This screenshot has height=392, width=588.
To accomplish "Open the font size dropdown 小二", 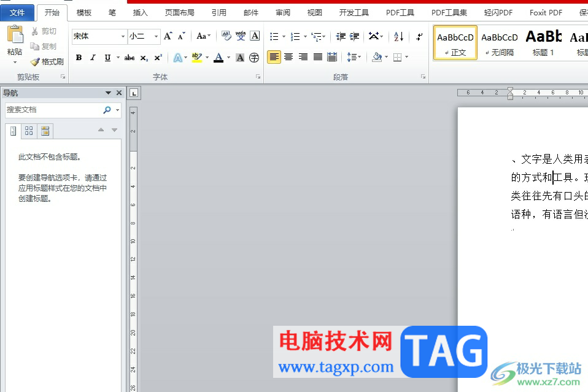I will pos(156,36).
